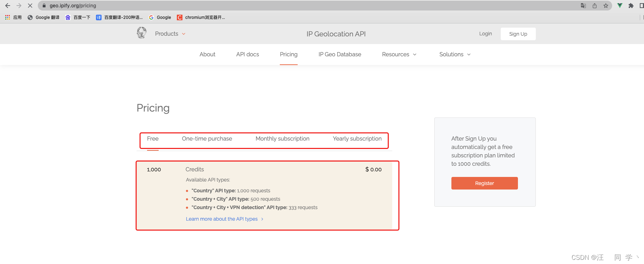
Task: Expand the Products dropdown
Action: 170,34
